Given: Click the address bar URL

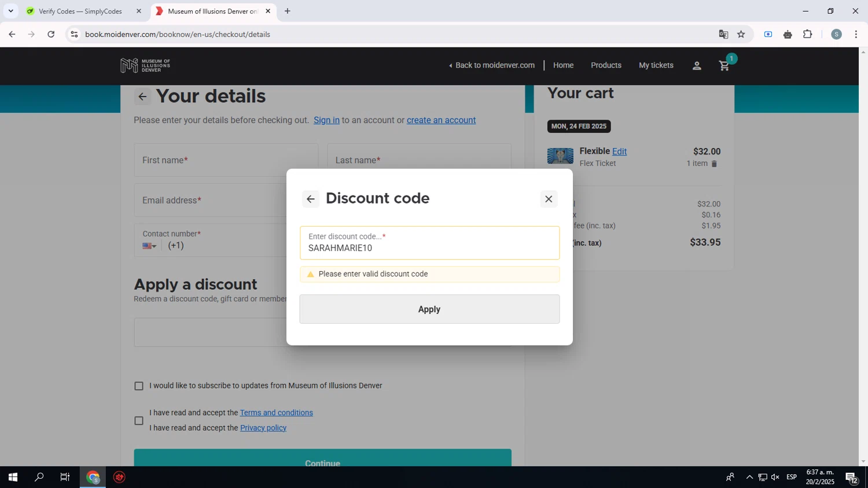Looking at the screenshot, I should pyautogui.click(x=178, y=34).
